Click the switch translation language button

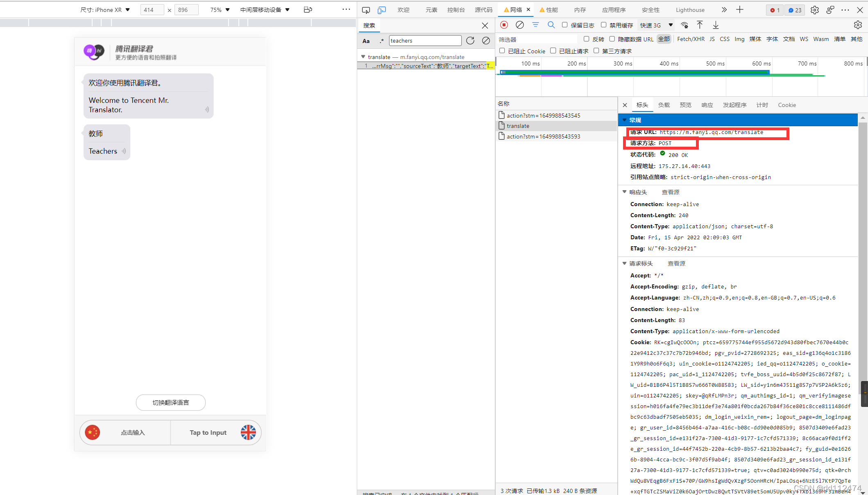(171, 402)
